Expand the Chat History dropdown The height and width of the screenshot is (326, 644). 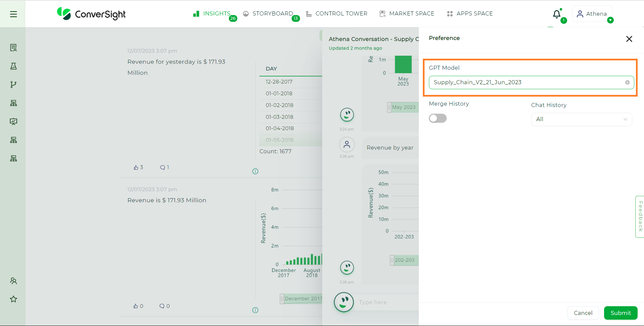581,119
